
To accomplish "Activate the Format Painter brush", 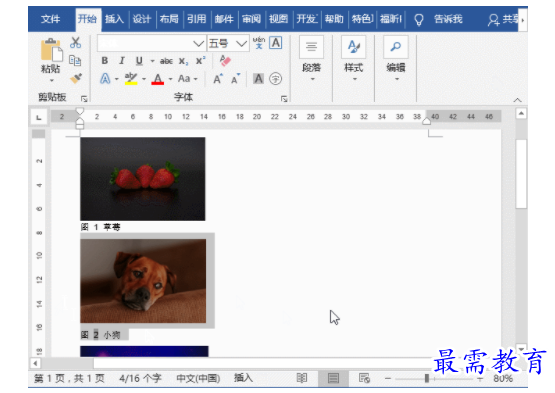I will [x=76, y=78].
